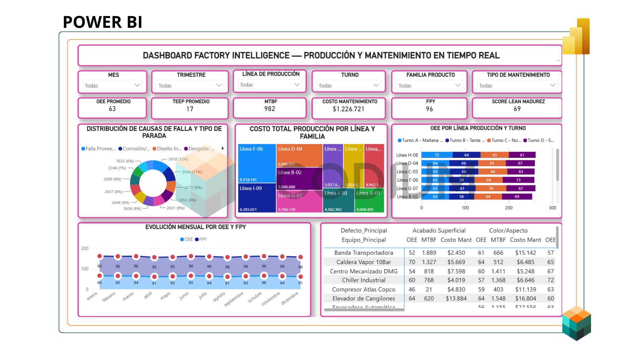Click Línea J-10 treemap tile
This screenshot has height=362, width=644.
[x=338, y=200]
